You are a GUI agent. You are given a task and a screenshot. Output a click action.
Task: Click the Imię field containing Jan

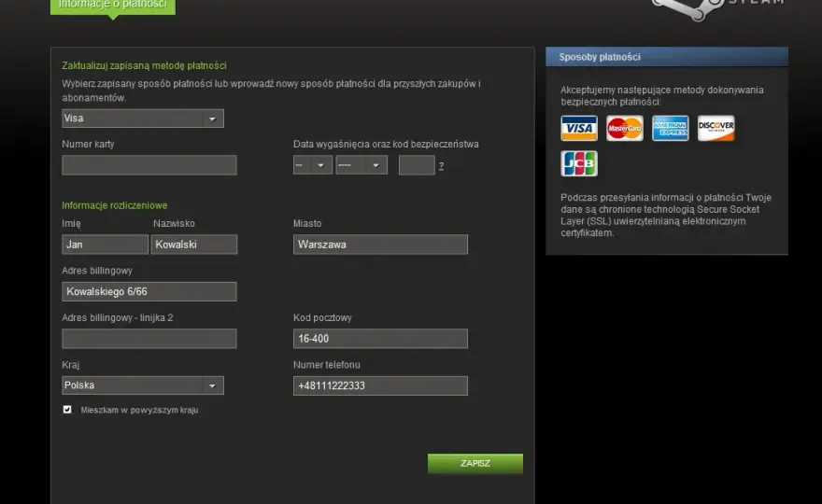point(105,245)
